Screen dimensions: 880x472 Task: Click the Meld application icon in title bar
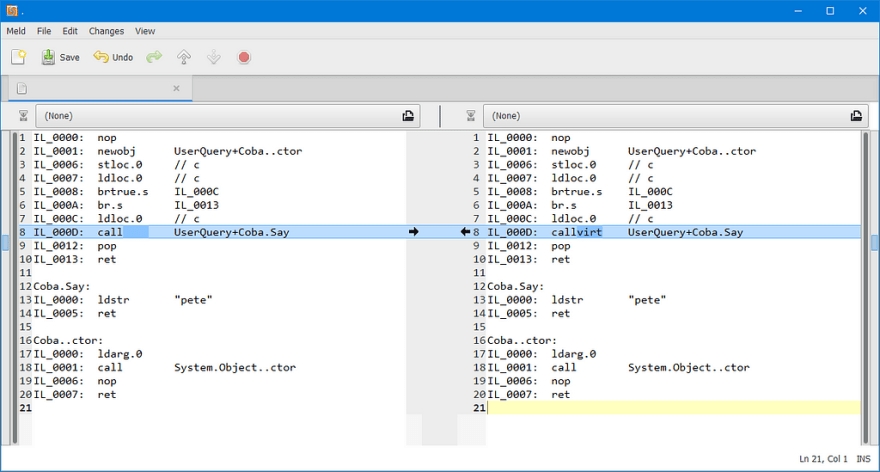pos(12,11)
